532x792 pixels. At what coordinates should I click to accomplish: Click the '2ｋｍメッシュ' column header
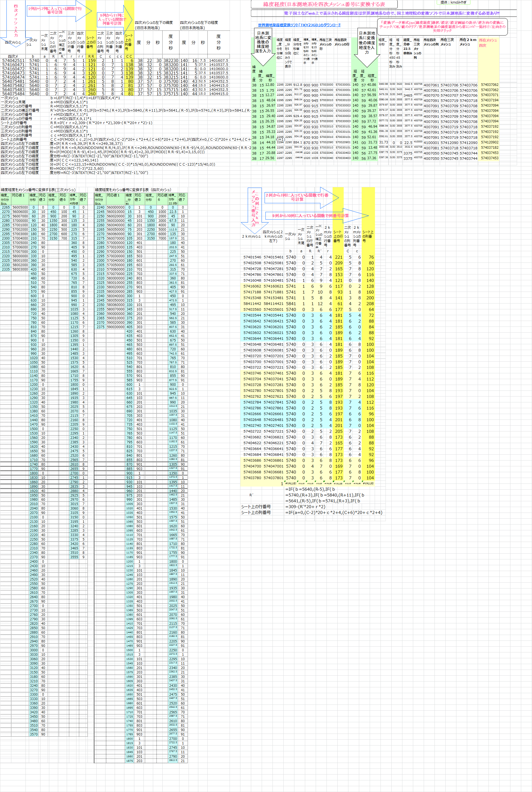pyautogui.click(x=251, y=236)
